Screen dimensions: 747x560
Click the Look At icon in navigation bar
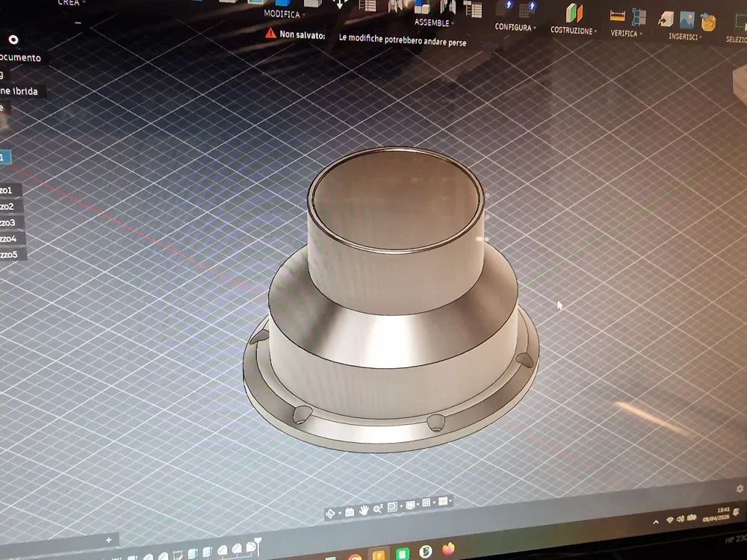click(x=350, y=512)
